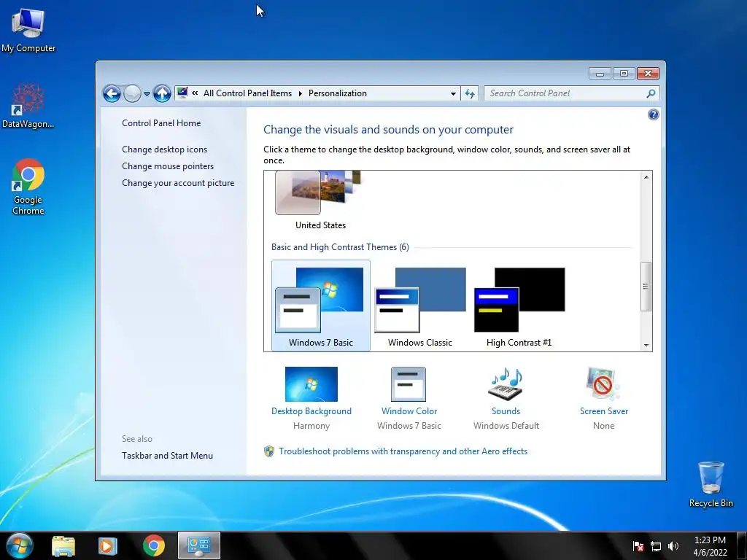The width and height of the screenshot is (747, 560).
Task: Select the Windows Classic theme
Action: (x=420, y=306)
